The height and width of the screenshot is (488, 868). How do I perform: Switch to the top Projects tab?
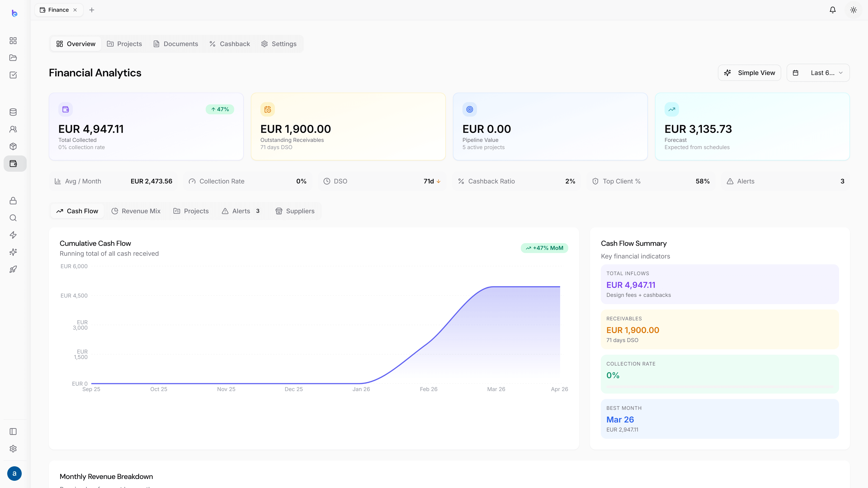(x=124, y=44)
